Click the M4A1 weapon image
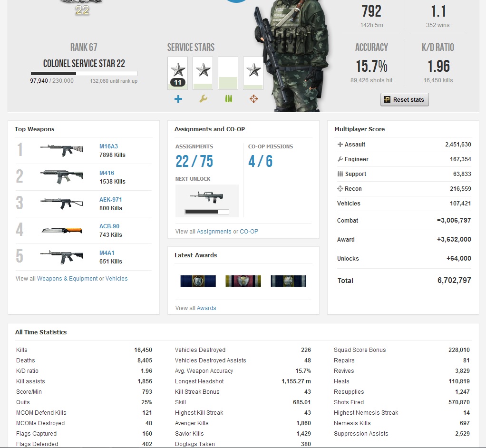Viewport: 486px width, 448px height. [62, 257]
